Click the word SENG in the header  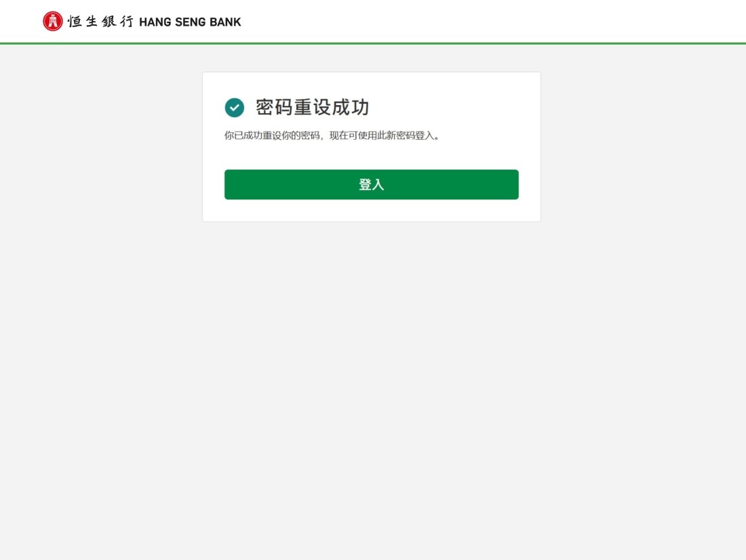coord(191,22)
